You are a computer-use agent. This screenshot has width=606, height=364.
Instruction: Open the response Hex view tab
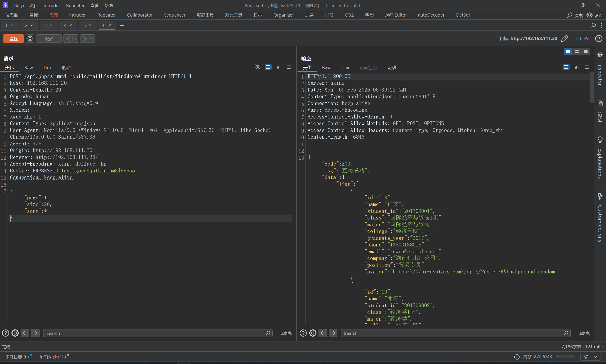click(x=345, y=67)
